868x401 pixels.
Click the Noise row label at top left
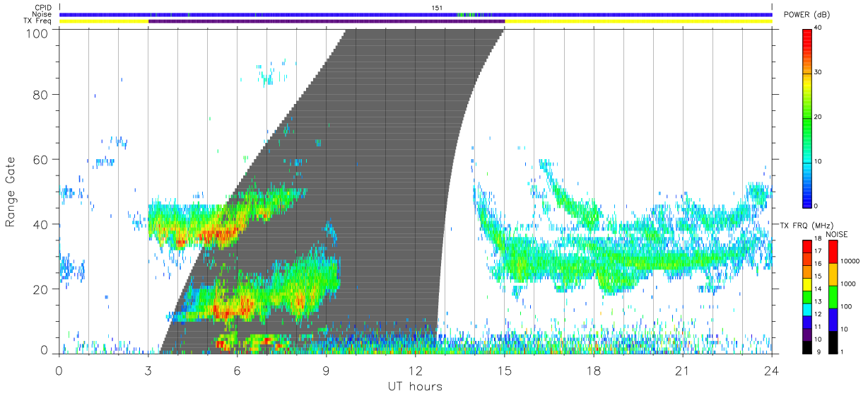(x=42, y=14)
